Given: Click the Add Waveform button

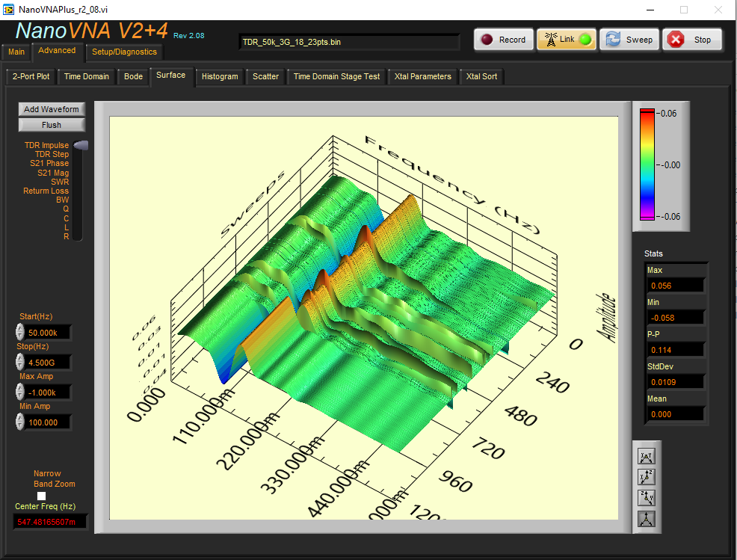Looking at the screenshot, I should (x=52, y=109).
